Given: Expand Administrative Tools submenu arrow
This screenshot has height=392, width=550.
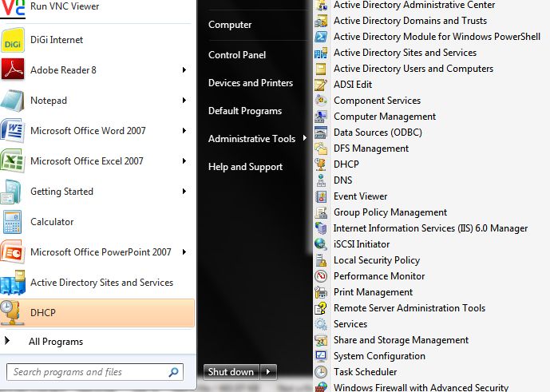Looking at the screenshot, I should [304, 138].
